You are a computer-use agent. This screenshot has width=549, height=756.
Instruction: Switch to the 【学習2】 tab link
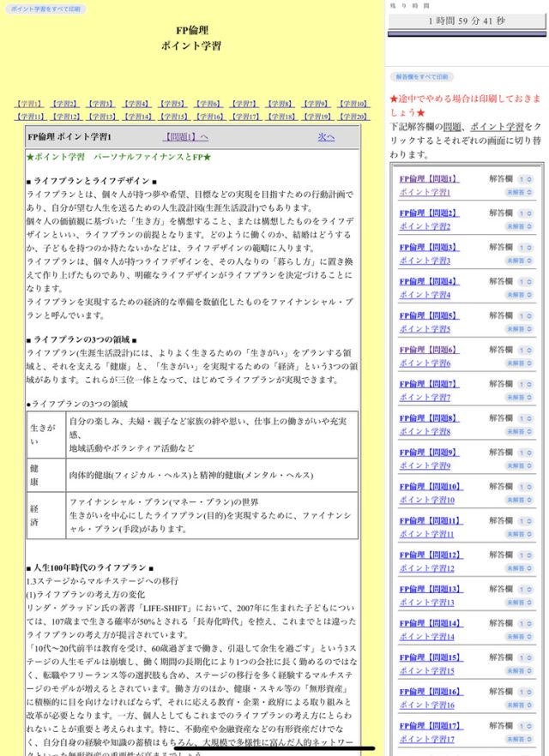pyautogui.click(x=63, y=104)
